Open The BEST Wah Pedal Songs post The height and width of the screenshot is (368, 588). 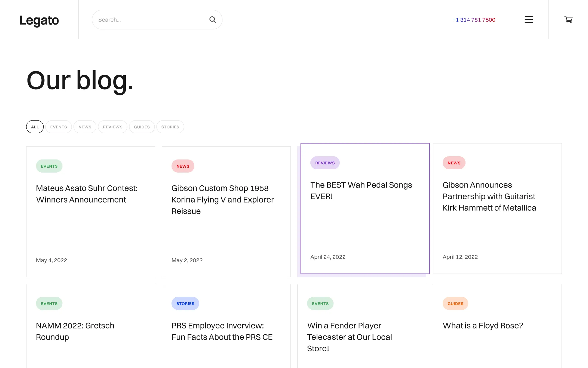tap(361, 191)
